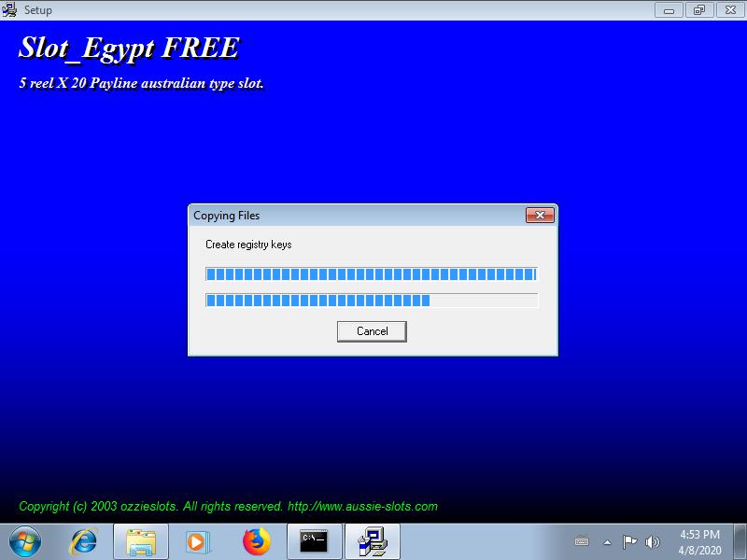Select the Setup installer taskbar icon
The image size is (747, 560).
tap(373, 542)
